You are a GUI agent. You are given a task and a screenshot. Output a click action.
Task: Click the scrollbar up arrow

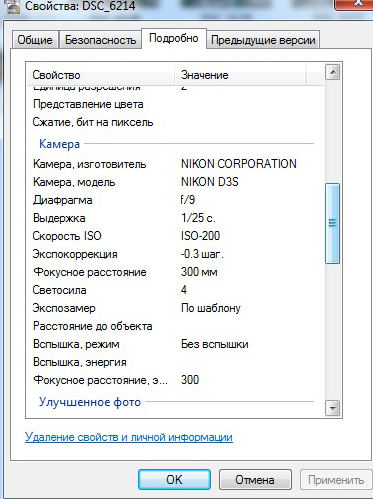pyautogui.click(x=332, y=72)
